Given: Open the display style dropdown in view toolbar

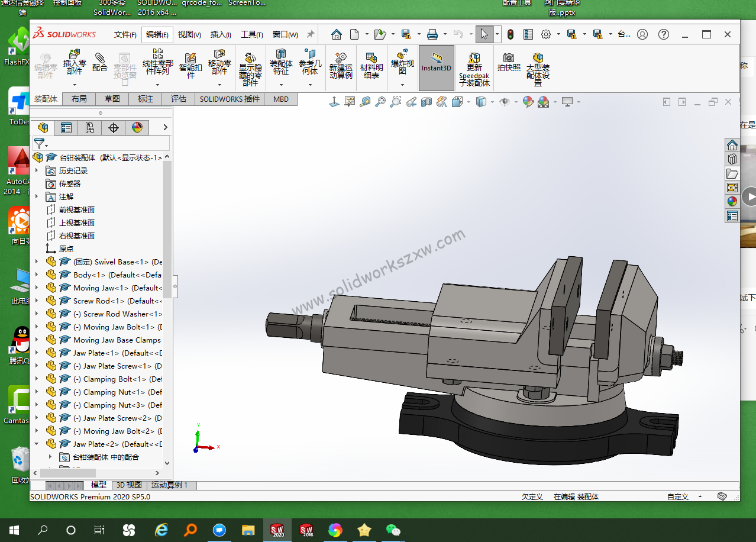Looking at the screenshot, I should (492, 101).
